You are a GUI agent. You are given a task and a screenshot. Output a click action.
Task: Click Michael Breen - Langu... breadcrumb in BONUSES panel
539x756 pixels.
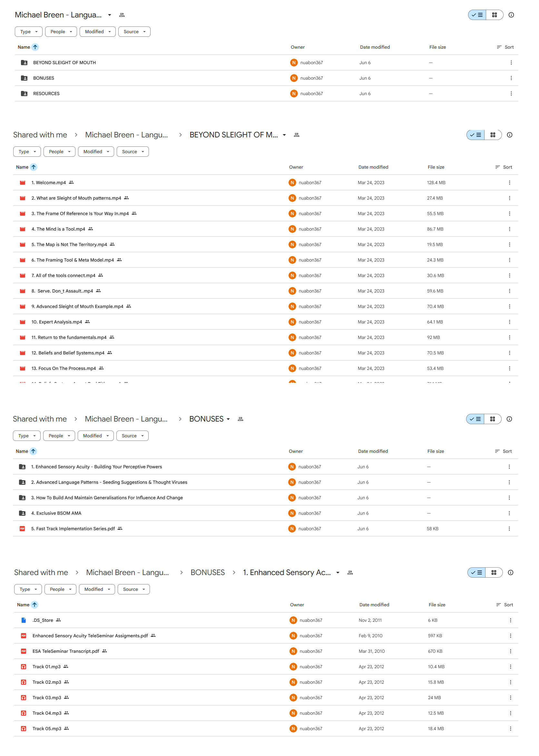coord(126,419)
